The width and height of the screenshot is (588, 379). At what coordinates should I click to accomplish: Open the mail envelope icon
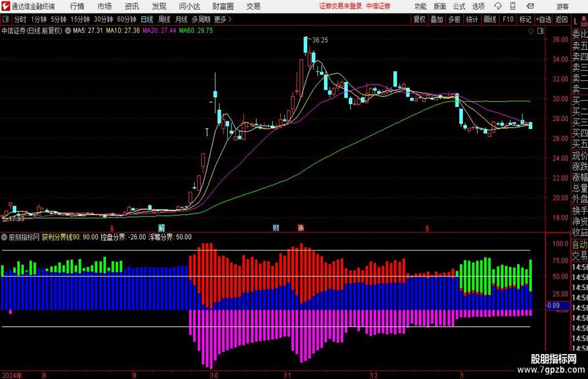pos(530,6)
